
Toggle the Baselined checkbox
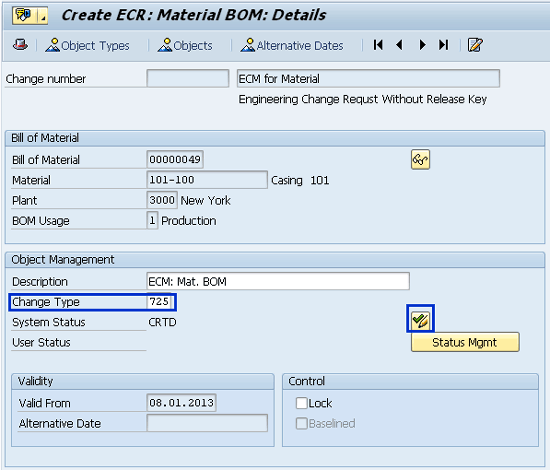[x=301, y=423]
